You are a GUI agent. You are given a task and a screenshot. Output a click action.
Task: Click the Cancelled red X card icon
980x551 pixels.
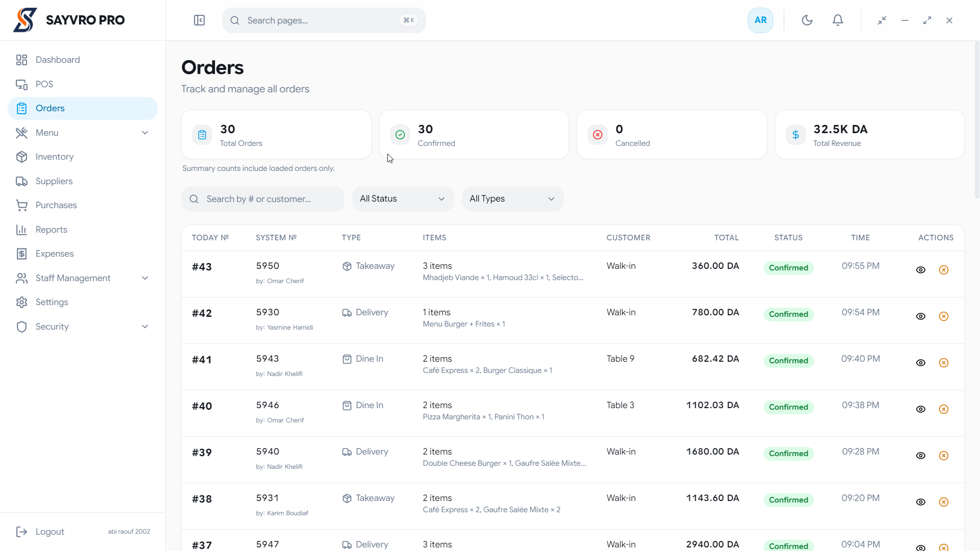tap(598, 135)
